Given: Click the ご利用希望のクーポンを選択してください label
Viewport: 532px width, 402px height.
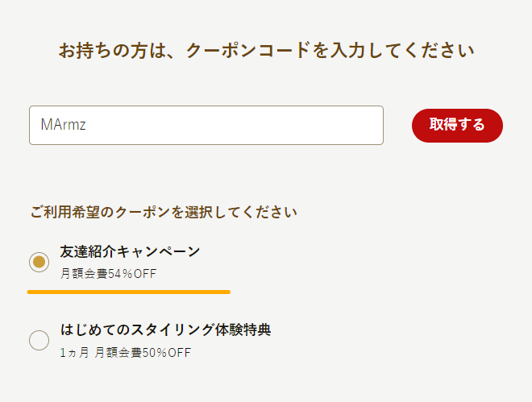Looking at the screenshot, I should 164,213.
